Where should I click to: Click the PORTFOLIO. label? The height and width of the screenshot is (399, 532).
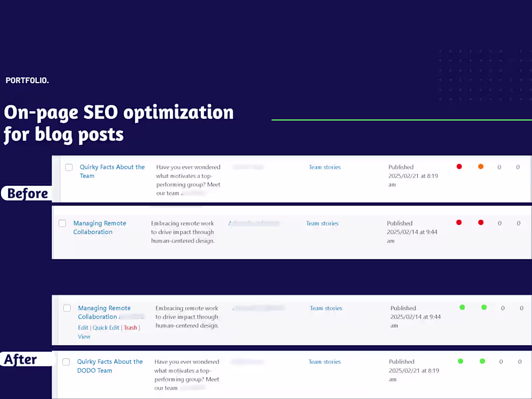[27, 80]
